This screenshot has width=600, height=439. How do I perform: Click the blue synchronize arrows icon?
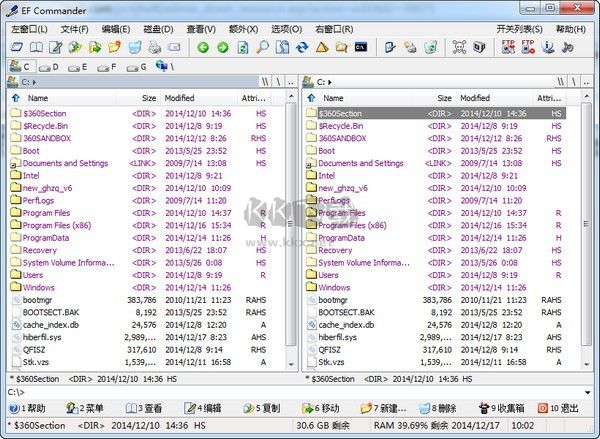pos(302,47)
